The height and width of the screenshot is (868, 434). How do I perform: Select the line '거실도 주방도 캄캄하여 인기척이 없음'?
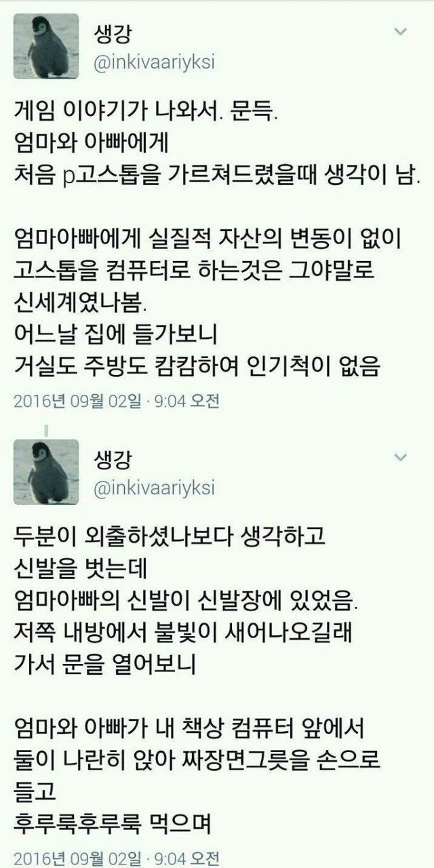tap(200, 368)
